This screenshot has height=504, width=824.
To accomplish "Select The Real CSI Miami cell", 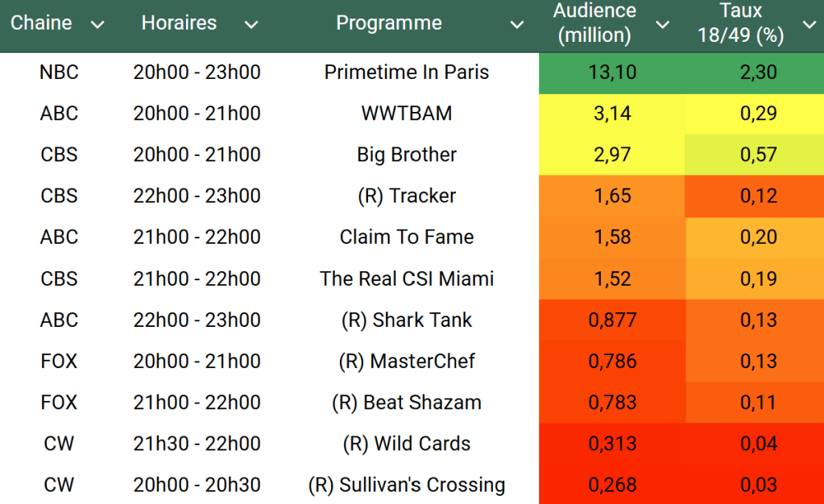I will (407, 279).
